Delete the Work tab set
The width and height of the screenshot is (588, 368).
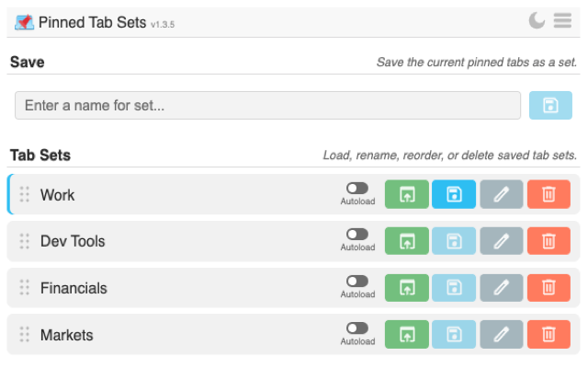pos(548,194)
